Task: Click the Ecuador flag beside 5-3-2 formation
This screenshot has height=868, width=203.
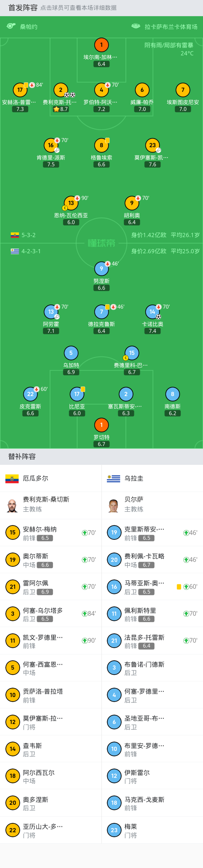Action: (x=15, y=235)
